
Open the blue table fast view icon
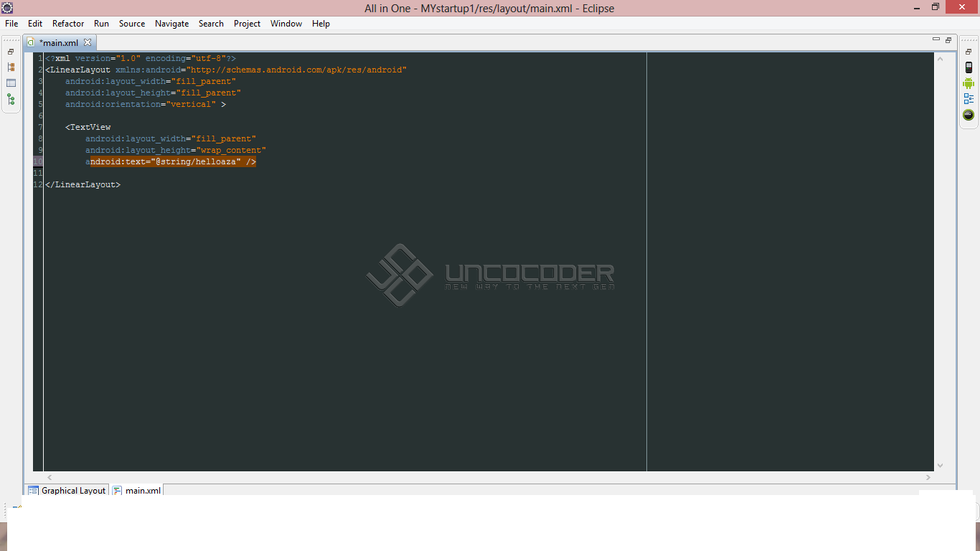pos(11,83)
